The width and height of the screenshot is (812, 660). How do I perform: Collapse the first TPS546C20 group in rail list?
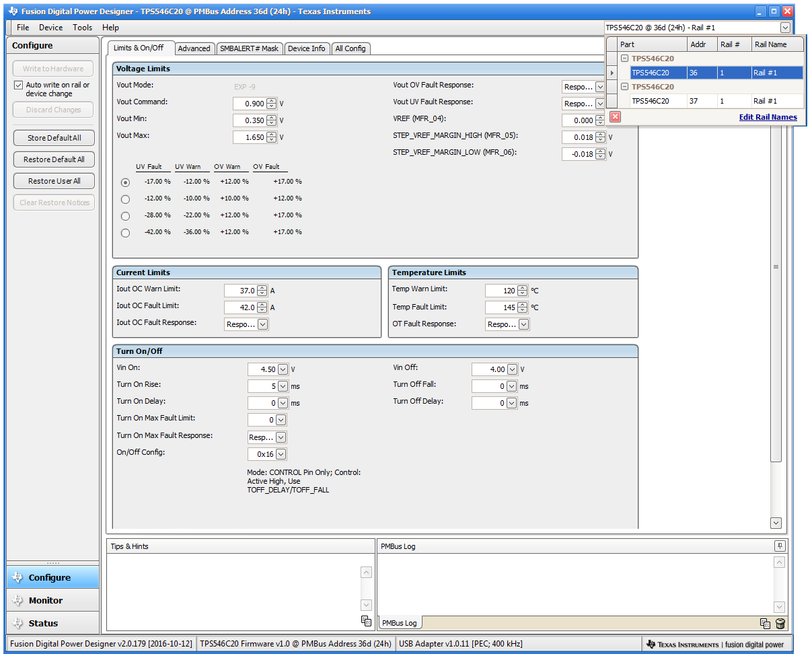[x=624, y=59]
